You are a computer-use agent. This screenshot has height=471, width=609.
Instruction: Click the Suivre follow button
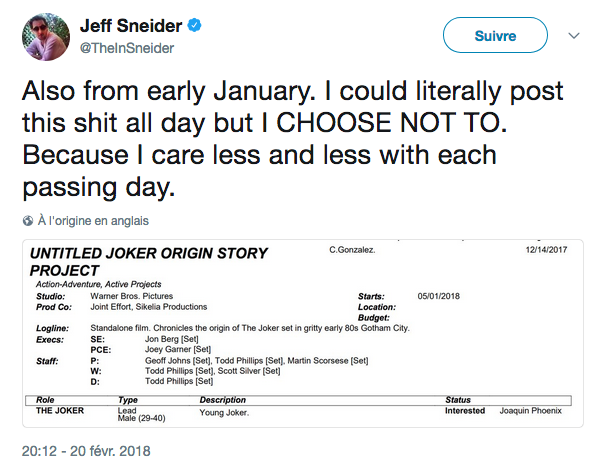(x=495, y=35)
